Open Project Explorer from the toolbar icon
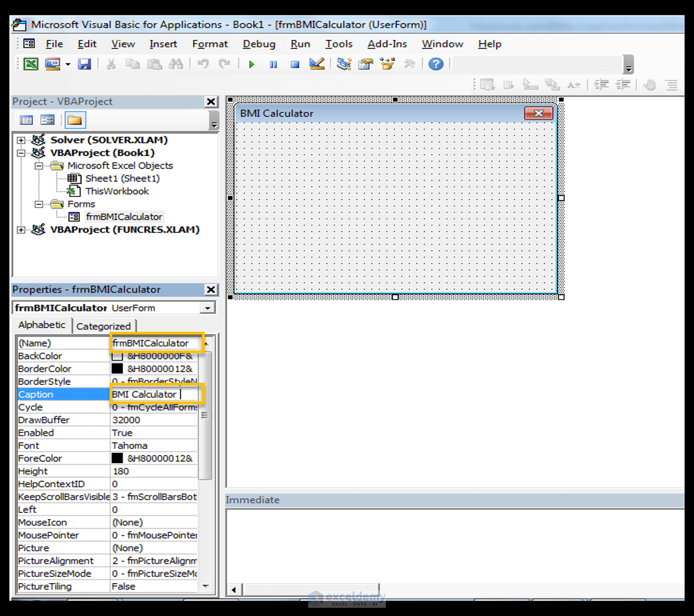694x616 pixels. pyautogui.click(x=344, y=64)
